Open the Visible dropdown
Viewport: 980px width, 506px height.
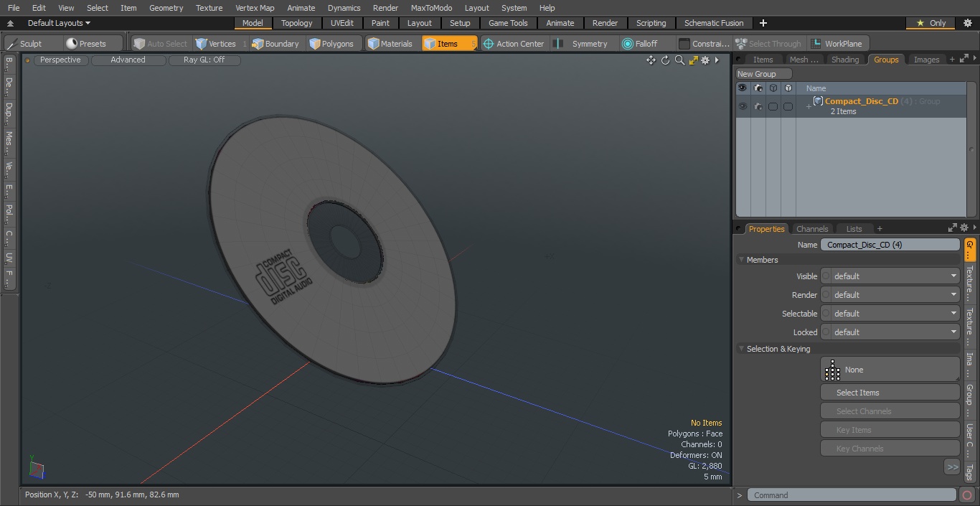895,276
